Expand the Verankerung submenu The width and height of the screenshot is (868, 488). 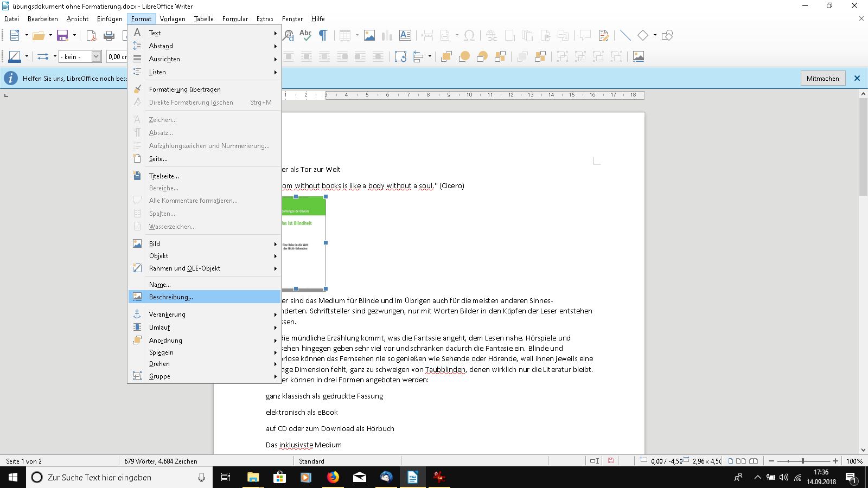click(x=205, y=314)
